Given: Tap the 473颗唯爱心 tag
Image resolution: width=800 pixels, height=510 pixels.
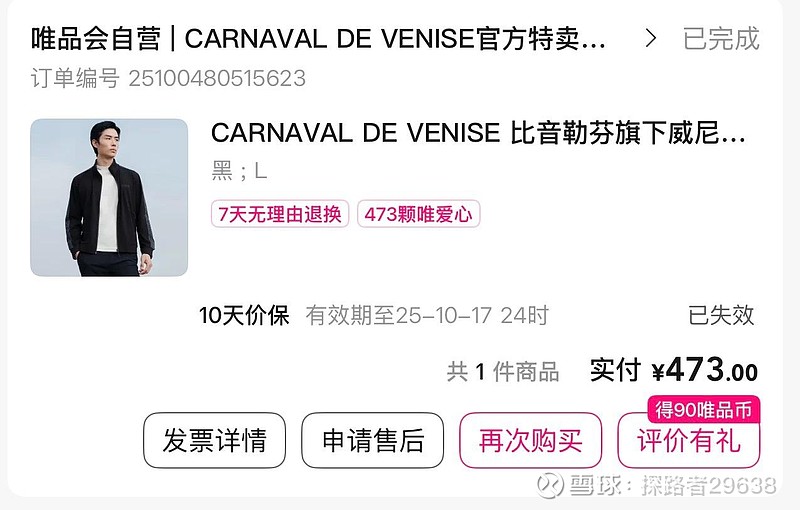Looking at the screenshot, I should pos(418,214).
